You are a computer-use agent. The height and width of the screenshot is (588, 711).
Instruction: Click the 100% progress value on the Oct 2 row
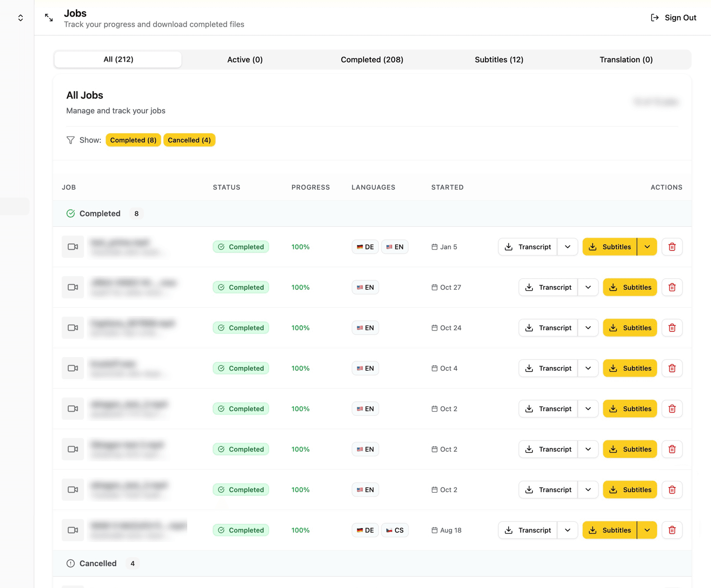(x=300, y=408)
